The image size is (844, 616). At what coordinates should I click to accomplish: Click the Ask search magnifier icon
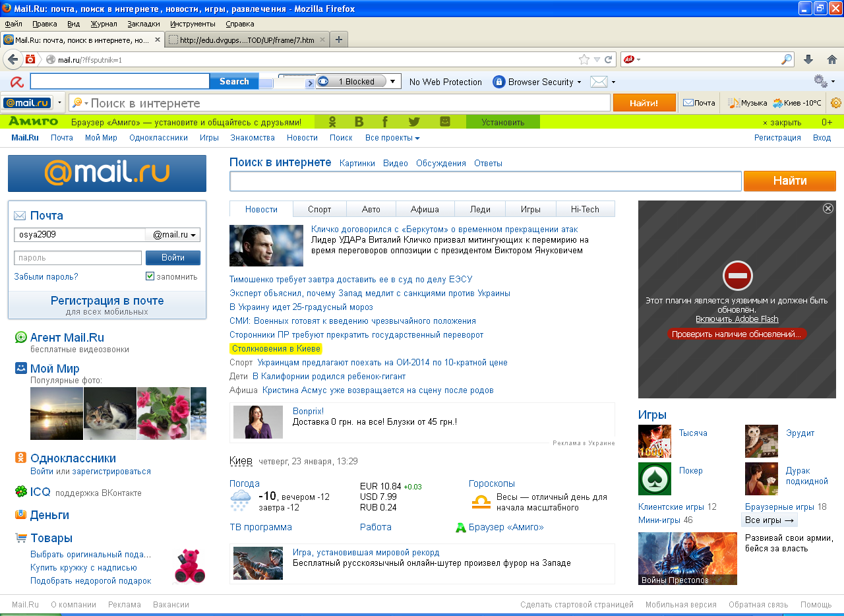pos(786,59)
